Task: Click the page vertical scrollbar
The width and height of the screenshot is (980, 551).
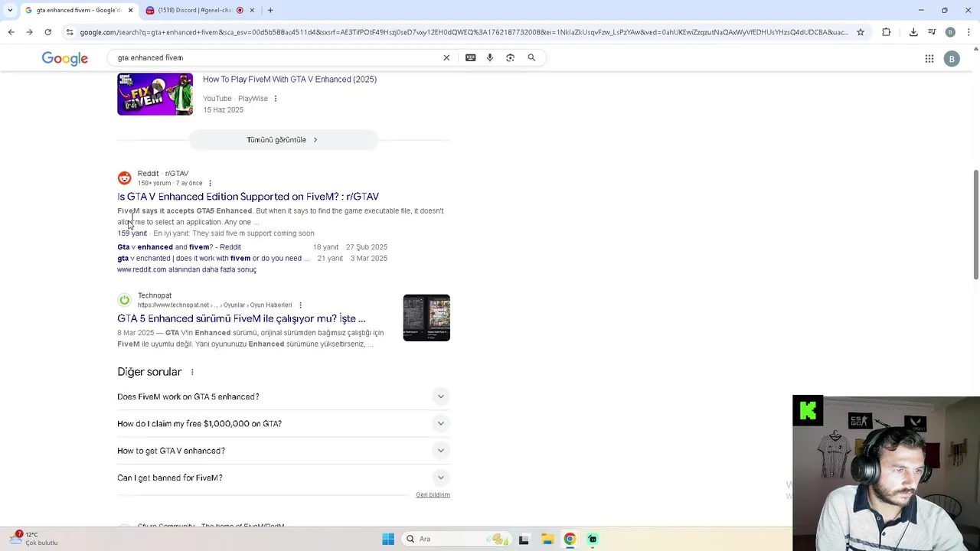Action: pos(975,225)
